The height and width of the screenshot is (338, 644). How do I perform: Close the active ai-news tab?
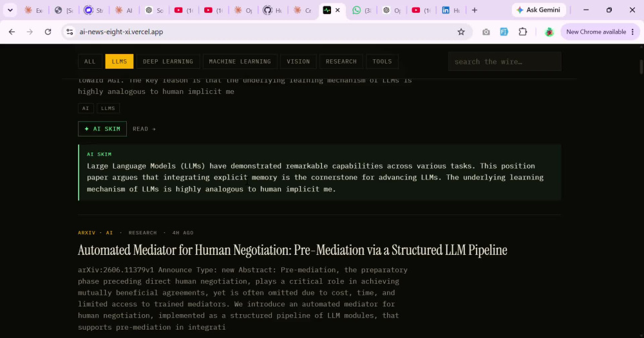click(x=337, y=10)
